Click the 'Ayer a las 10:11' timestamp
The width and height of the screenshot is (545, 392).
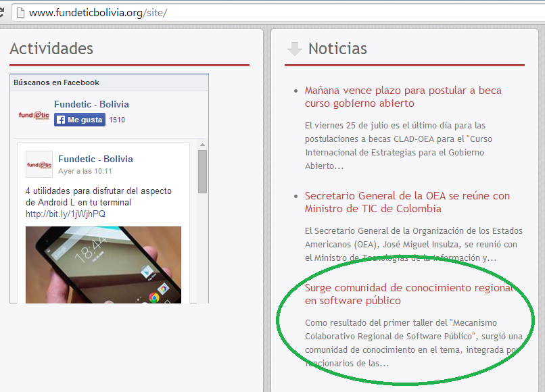pyautogui.click(x=85, y=171)
